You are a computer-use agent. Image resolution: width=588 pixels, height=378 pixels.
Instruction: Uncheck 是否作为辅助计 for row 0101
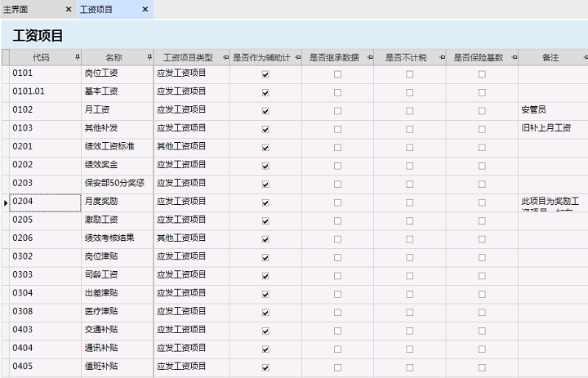tap(265, 74)
